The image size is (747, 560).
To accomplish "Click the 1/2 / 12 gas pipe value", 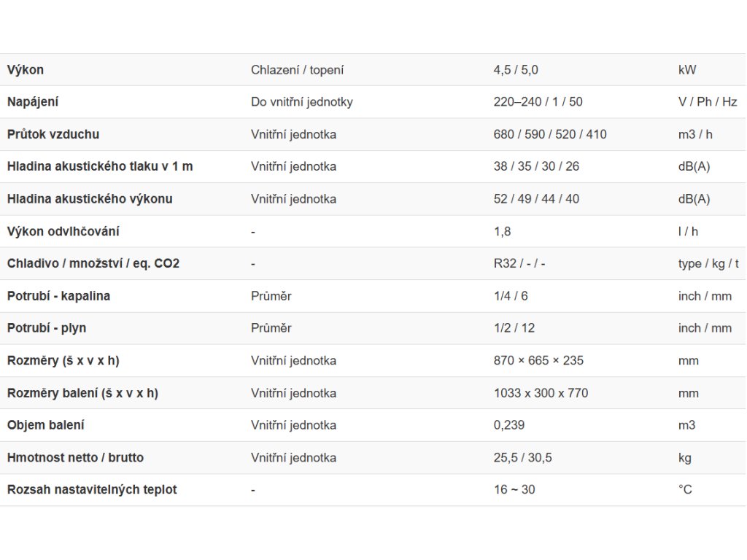I will pos(514,328).
